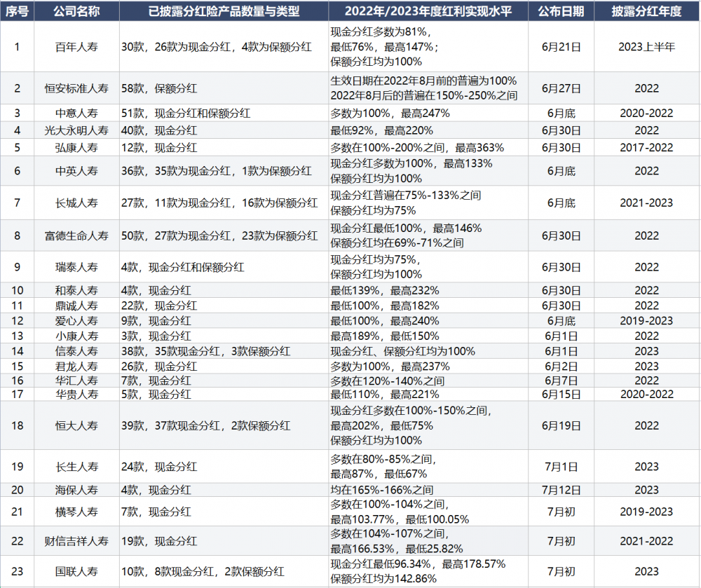Select the 51款，现金分红和保额分红 cell
The height and width of the screenshot is (588, 701).
coord(224,113)
